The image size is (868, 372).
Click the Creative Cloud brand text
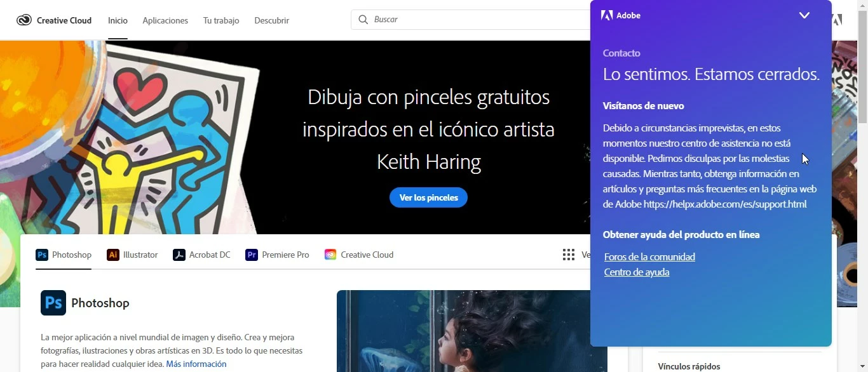(x=64, y=20)
